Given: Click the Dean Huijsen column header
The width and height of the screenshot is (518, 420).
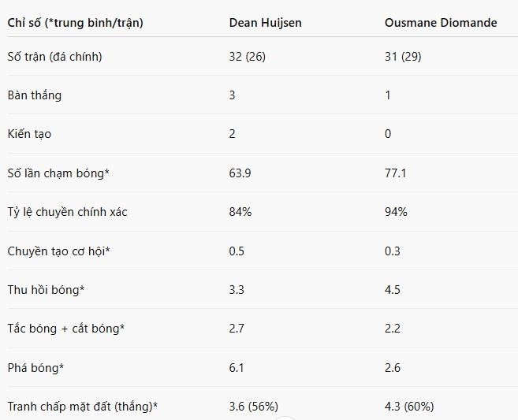Looking at the screenshot, I should 265,23.
